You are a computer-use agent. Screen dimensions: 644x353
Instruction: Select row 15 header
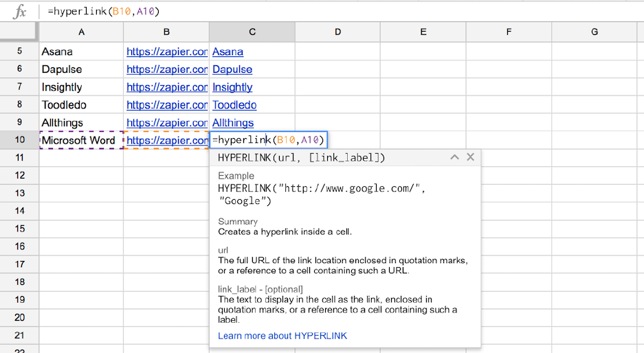pos(19,229)
